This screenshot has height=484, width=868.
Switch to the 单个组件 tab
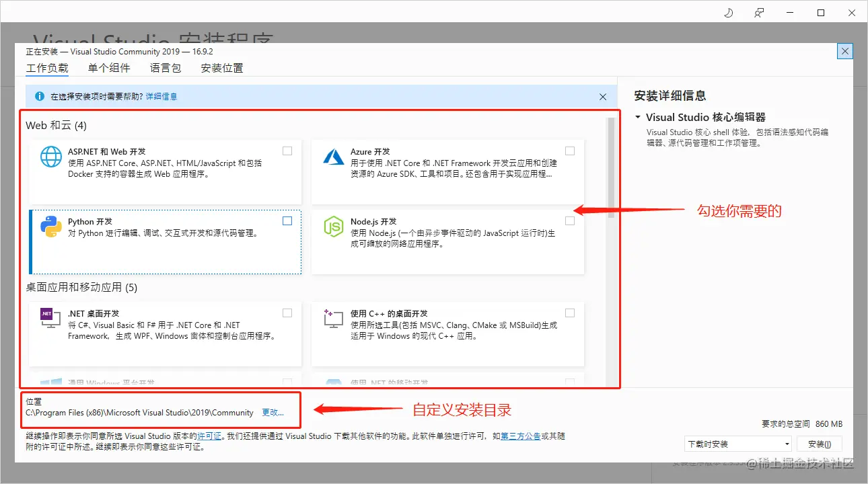pos(108,68)
